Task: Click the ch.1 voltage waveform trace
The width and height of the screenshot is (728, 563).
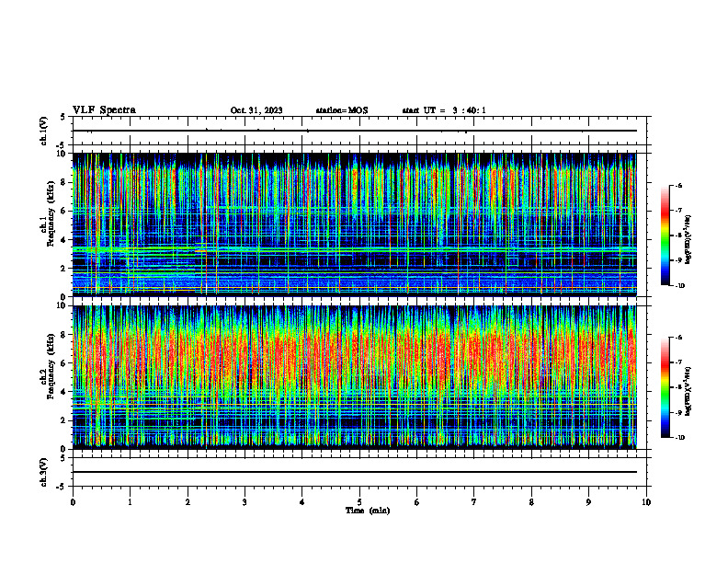Action: [355, 131]
